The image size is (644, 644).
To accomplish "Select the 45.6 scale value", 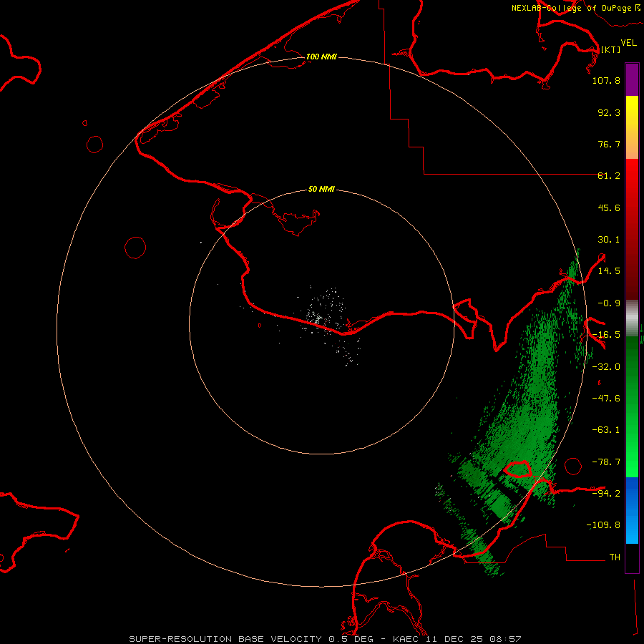I will click(x=609, y=208).
